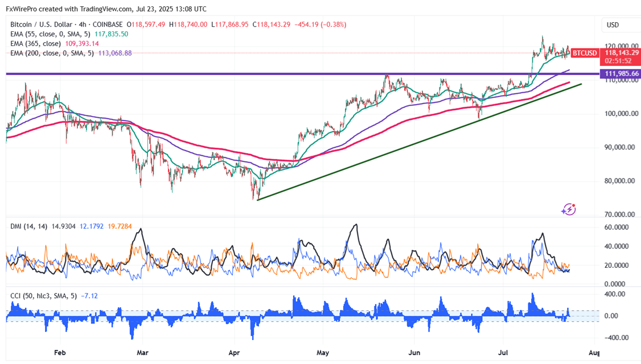Click the '4h' timeframe in the chart legend

click(83, 24)
